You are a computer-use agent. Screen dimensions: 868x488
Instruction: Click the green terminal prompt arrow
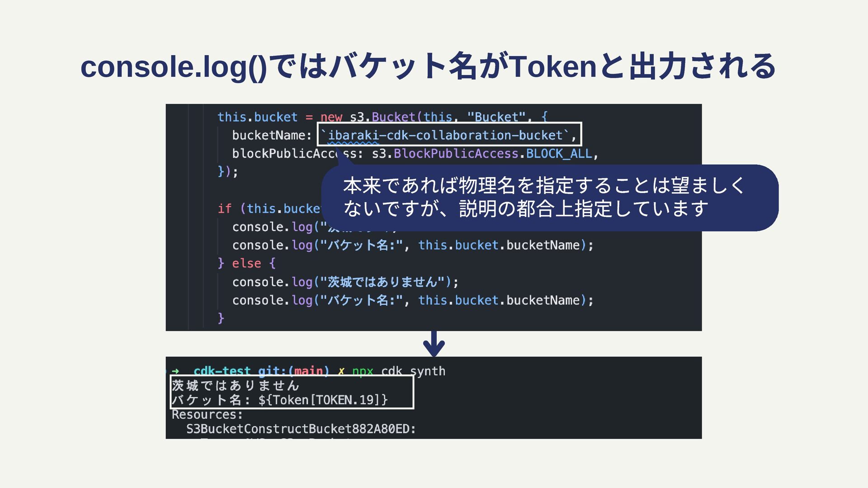click(x=175, y=371)
